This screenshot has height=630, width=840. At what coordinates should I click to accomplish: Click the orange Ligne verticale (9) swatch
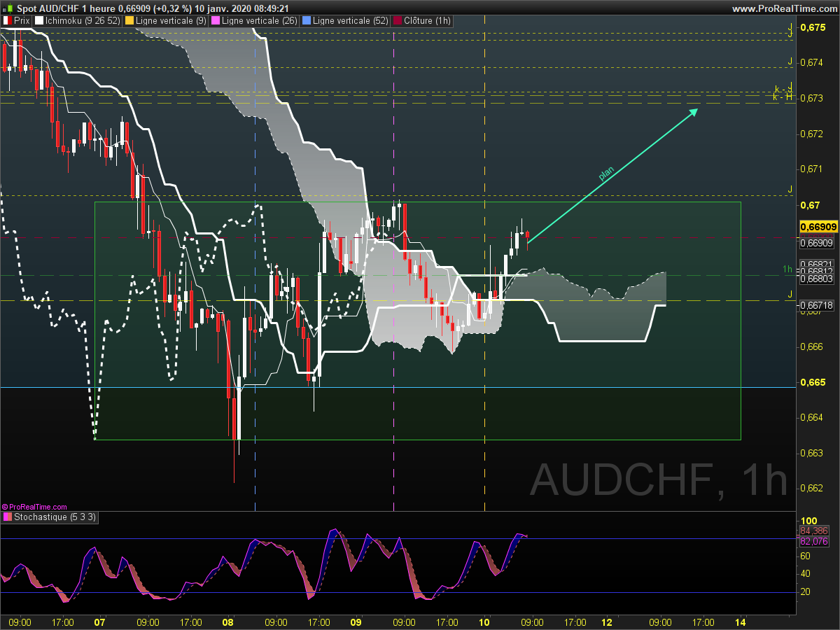click(129, 21)
